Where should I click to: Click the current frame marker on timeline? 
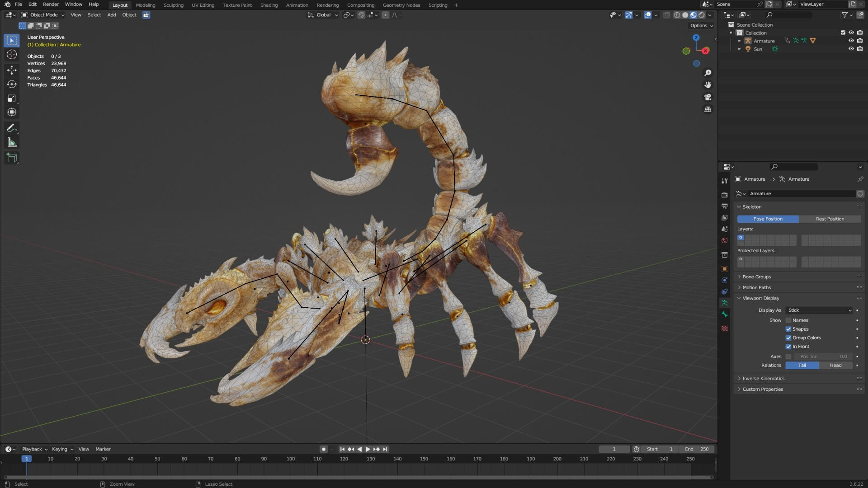click(x=27, y=459)
